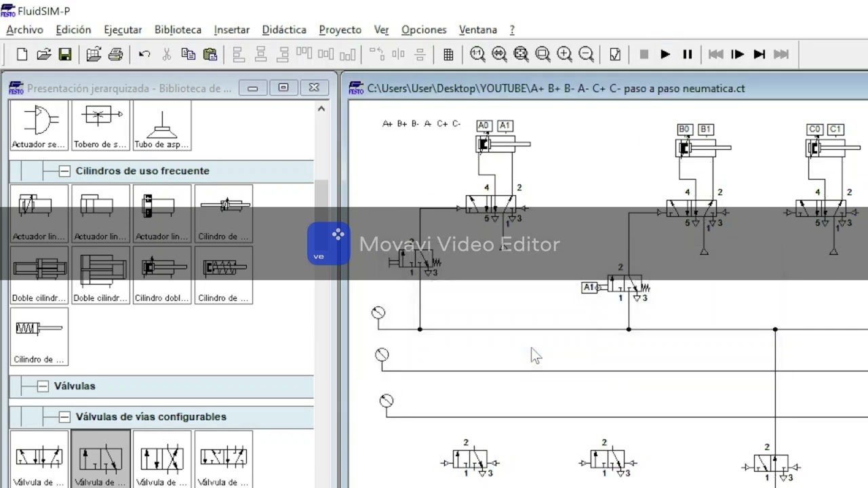Center selected objects horizontally
Viewport: 868px width, 488px height.
pos(260,54)
